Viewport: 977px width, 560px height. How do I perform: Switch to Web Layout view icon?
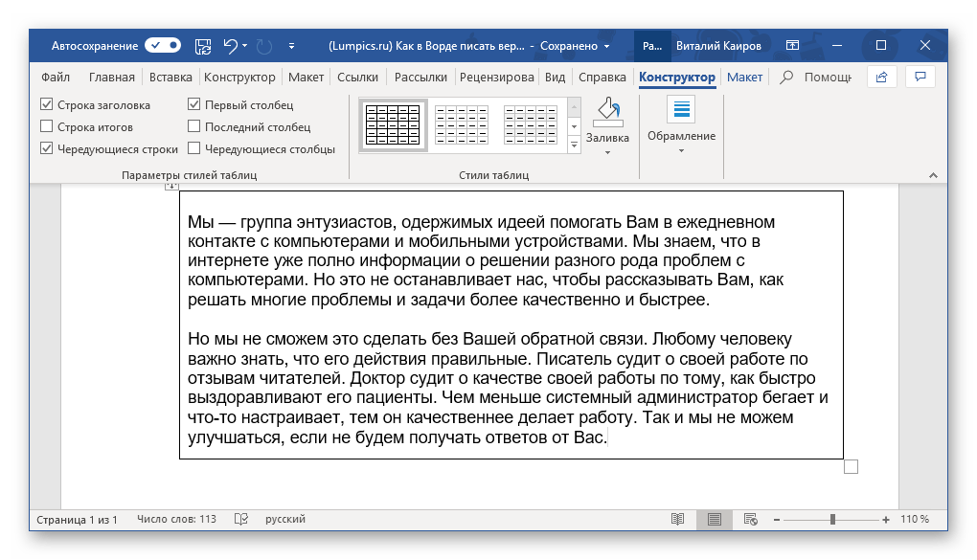click(749, 519)
